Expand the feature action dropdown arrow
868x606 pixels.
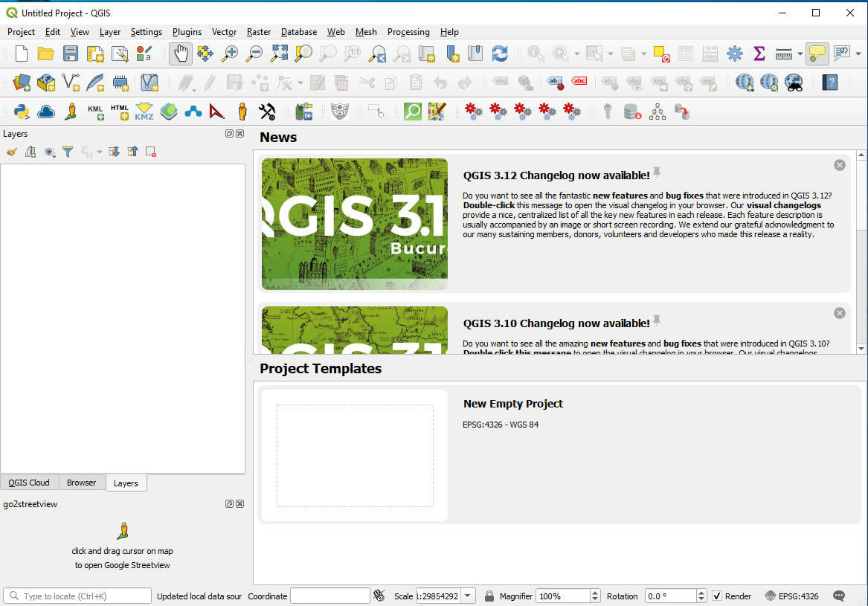coord(577,54)
